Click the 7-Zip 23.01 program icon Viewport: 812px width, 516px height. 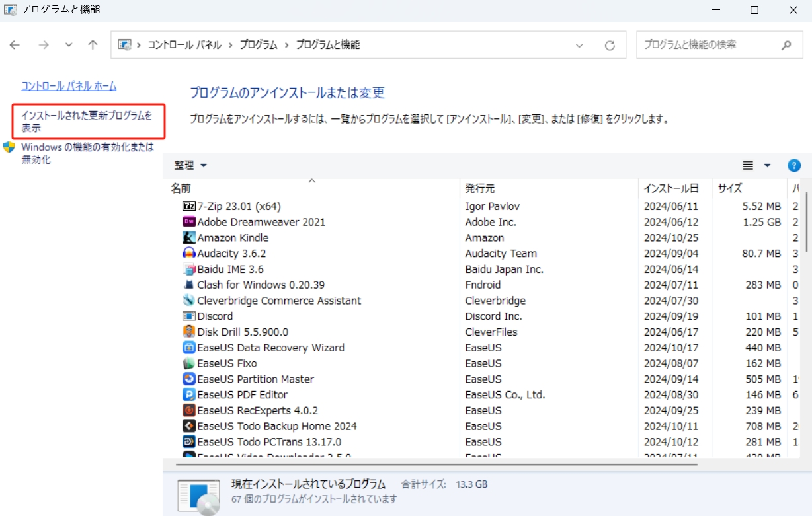tap(188, 206)
